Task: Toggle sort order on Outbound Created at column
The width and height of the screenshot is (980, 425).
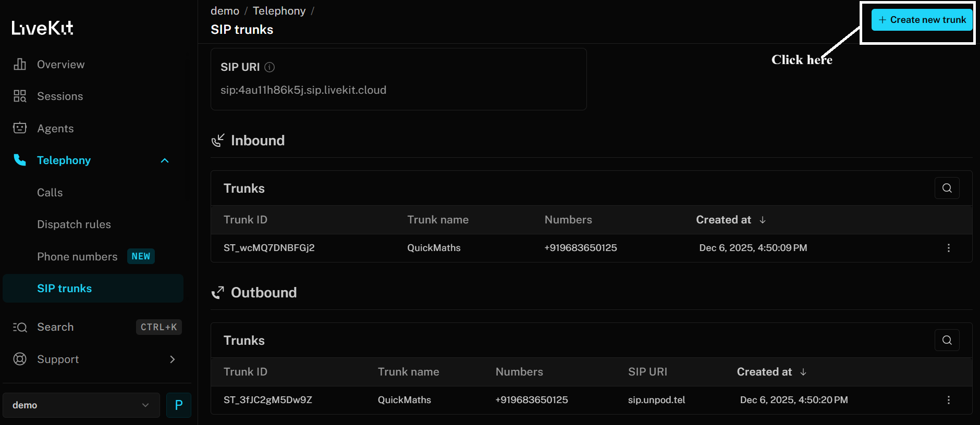Action: point(803,372)
